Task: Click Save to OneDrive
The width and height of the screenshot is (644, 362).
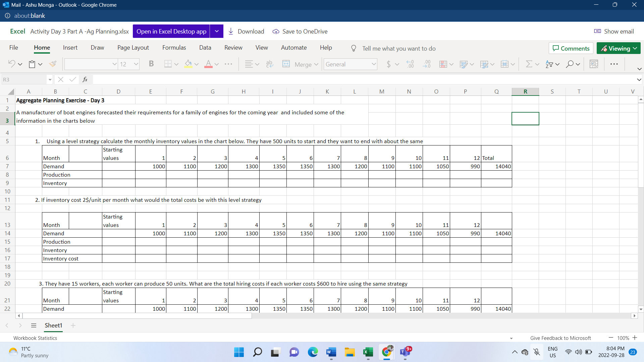Action: [300, 31]
